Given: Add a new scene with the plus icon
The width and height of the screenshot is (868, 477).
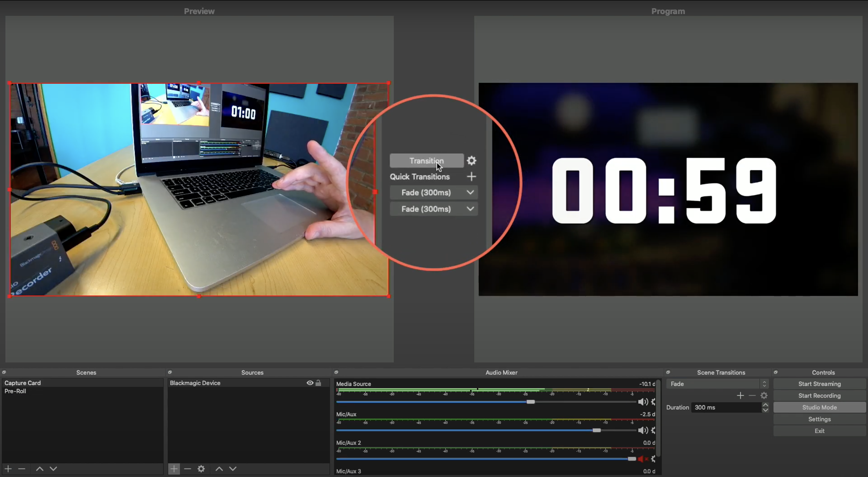Looking at the screenshot, I should point(8,468).
